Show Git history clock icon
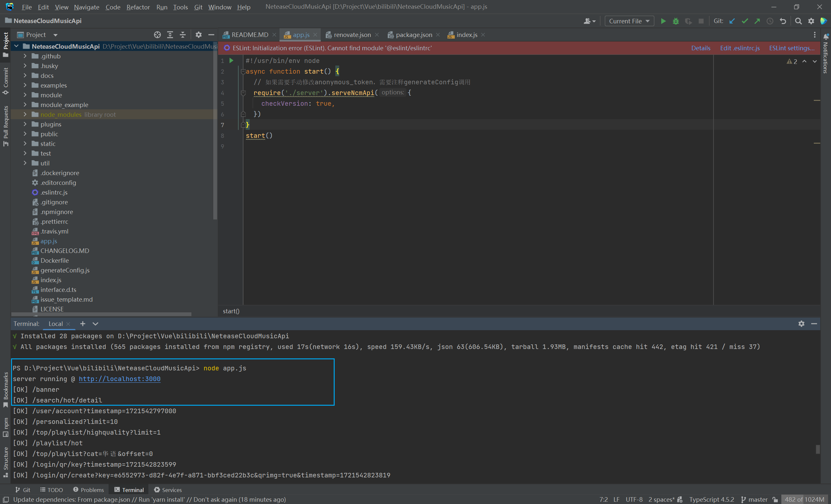Screen dimensions: 831x504 [x=770, y=21]
